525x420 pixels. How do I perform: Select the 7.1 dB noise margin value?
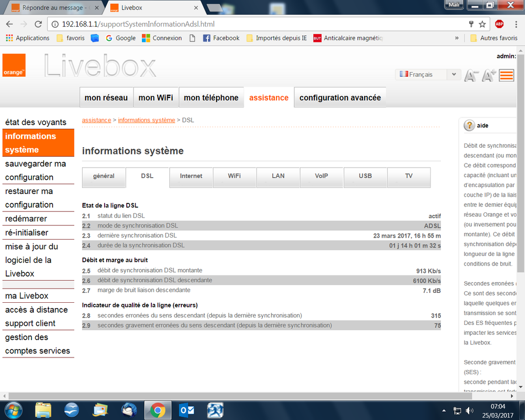coord(431,290)
